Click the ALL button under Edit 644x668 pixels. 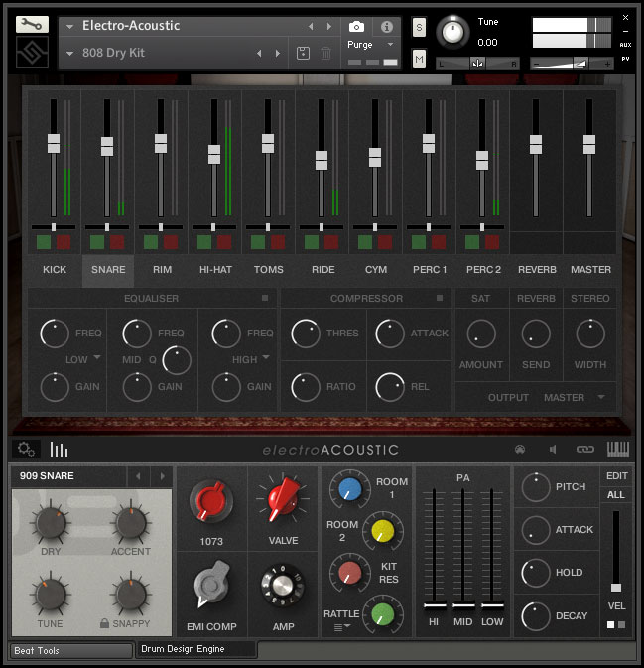(616, 494)
